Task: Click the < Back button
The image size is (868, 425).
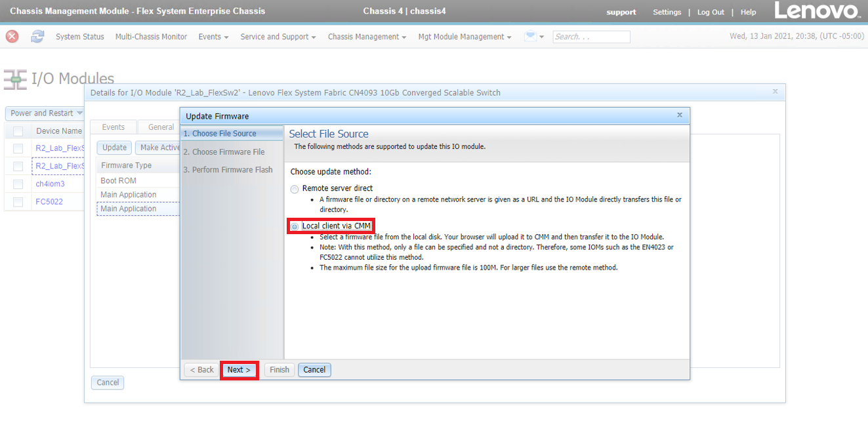Action: pos(202,370)
